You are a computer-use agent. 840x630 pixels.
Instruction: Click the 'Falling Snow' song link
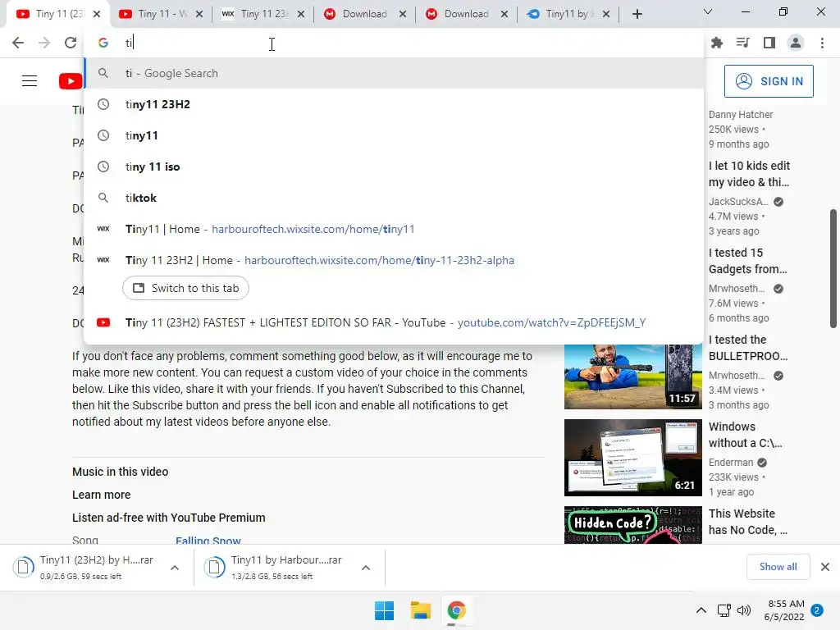pos(208,540)
